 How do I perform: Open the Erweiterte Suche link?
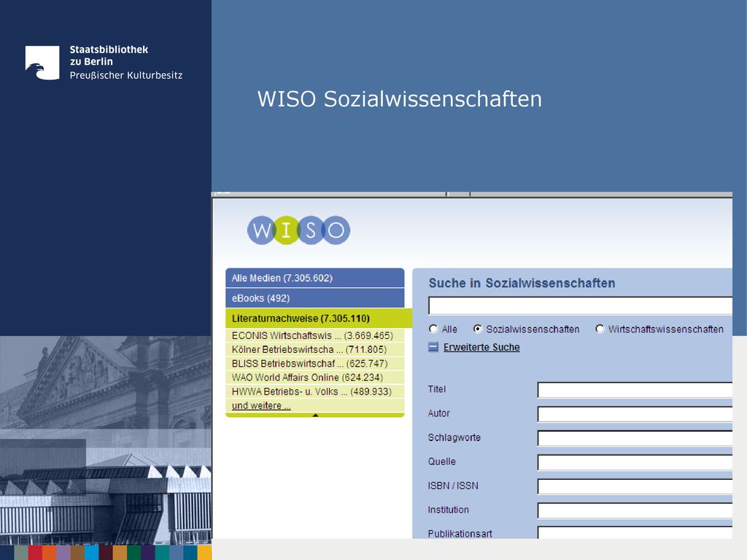click(x=481, y=347)
